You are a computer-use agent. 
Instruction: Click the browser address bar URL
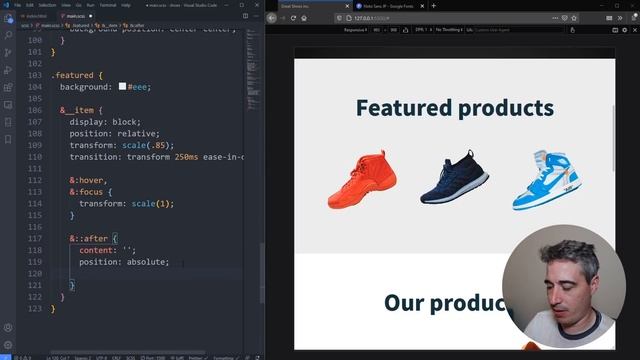pyautogui.click(x=371, y=18)
